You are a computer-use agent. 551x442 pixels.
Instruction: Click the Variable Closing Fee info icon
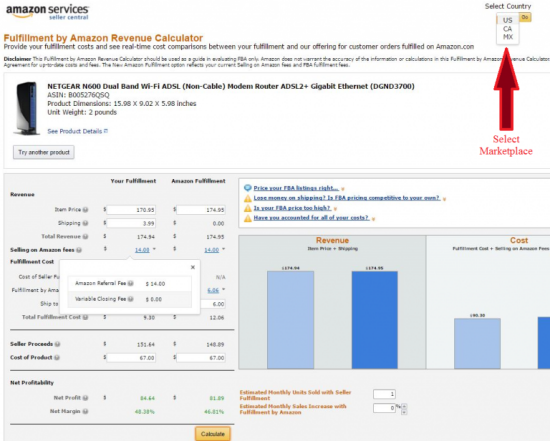[x=130, y=299]
